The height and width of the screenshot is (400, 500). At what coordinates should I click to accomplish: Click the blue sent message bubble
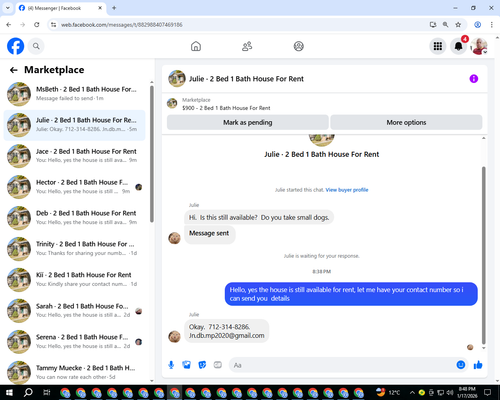[351, 294]
